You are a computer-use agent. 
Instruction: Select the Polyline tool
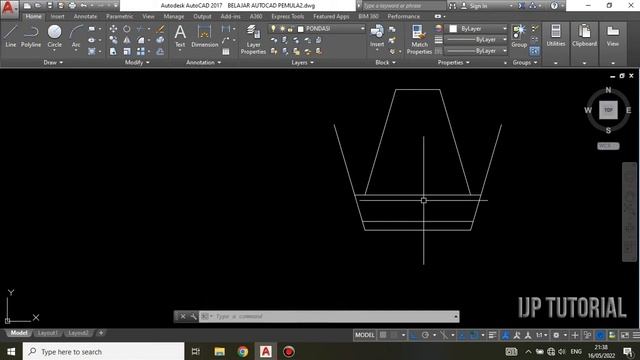[x=31, y=36]
